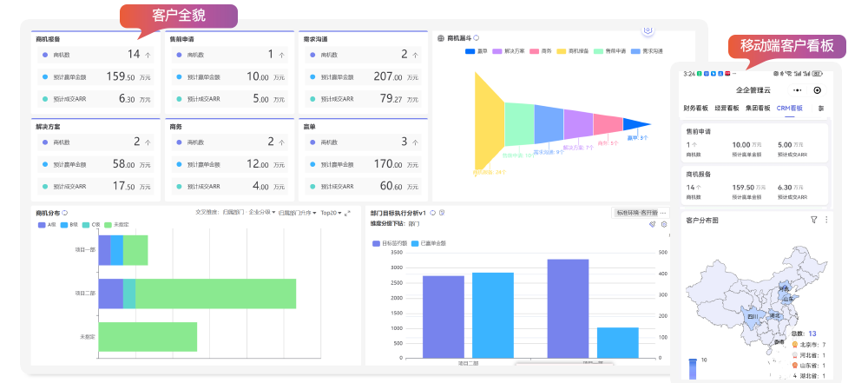Click the globe icon before 商机漏斗
The width and height of the screenshot is (868, 383).
441,38
